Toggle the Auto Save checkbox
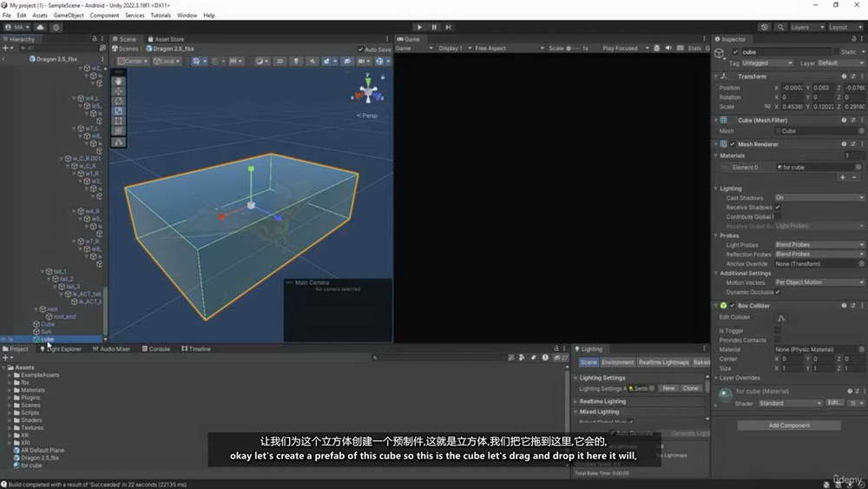Image resolution: width=868 pixels, height=489 pixels. [360, 50]
